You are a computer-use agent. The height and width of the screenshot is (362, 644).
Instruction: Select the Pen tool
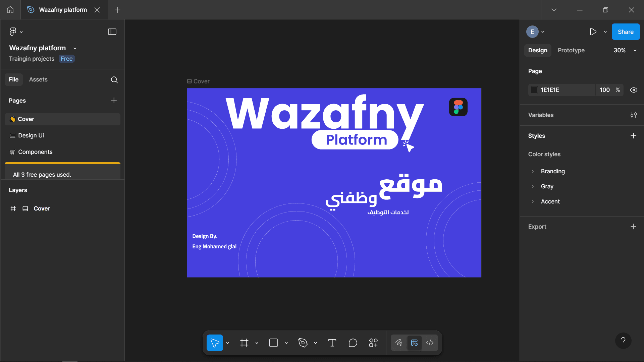coord(302,343)
